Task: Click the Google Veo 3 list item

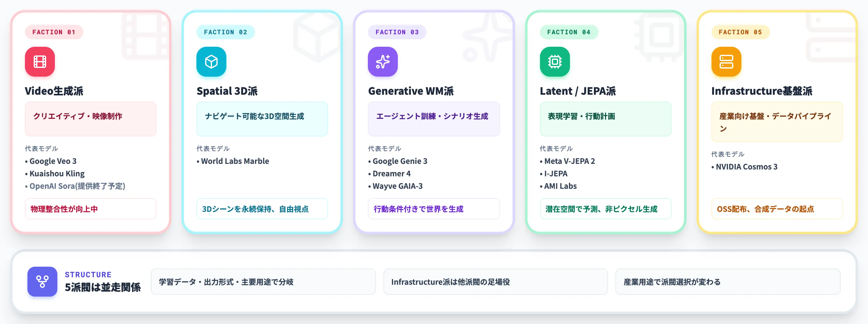Action: click(51, 161)
